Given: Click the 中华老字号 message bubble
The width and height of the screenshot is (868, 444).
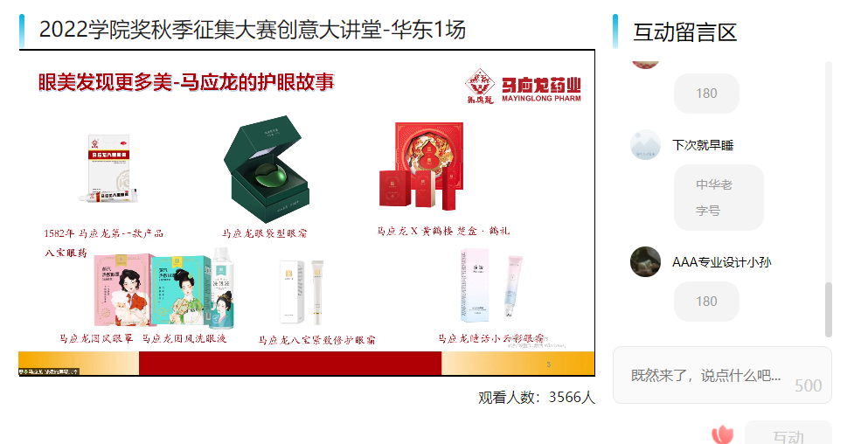Looking at the screenshot, I should pos(719,198).
